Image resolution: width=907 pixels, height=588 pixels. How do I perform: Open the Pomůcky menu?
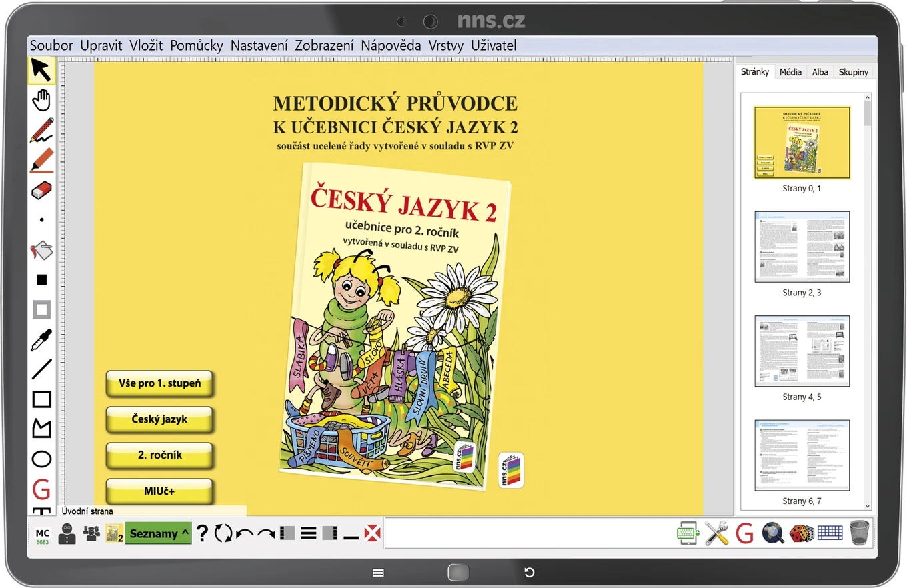(196, 45)
